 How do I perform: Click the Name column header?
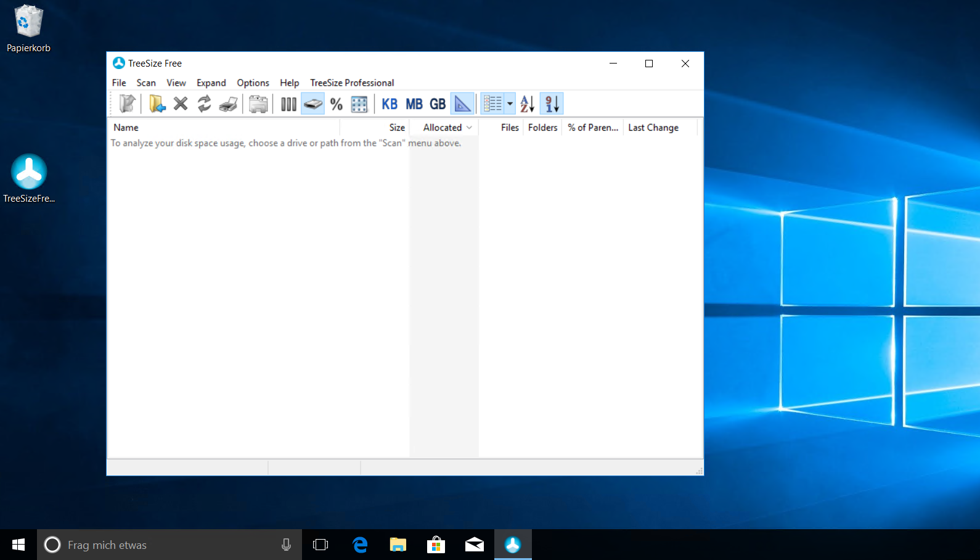click(224, 128)
